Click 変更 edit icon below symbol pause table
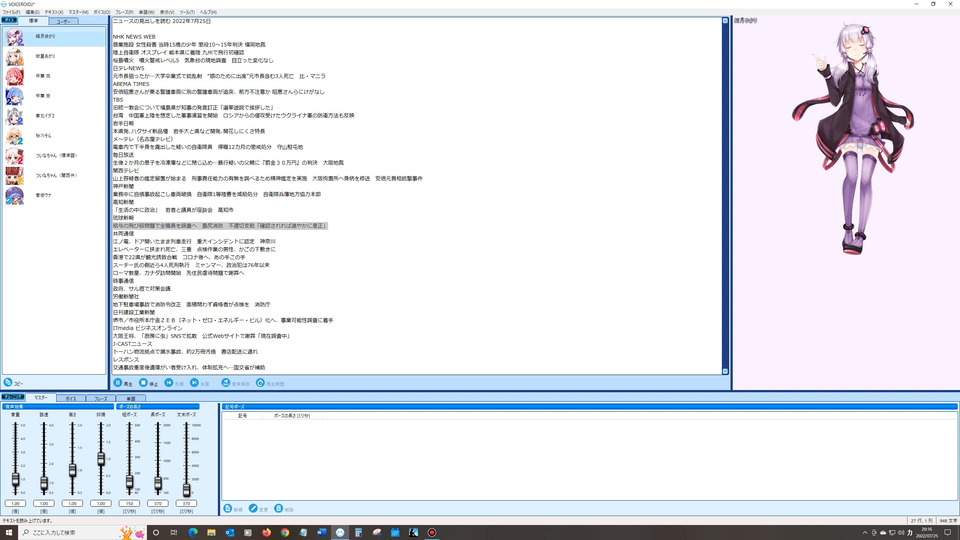The image size is (960, 540). coord(253,508)
